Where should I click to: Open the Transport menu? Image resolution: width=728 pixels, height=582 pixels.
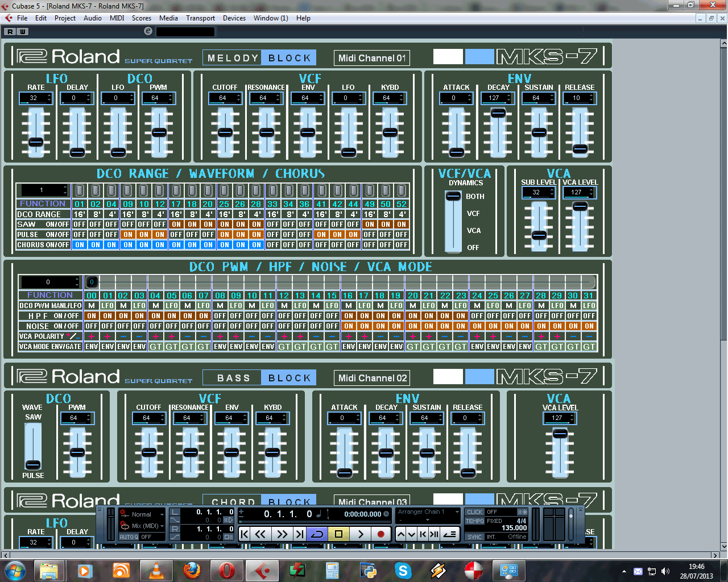pos(200,18)
